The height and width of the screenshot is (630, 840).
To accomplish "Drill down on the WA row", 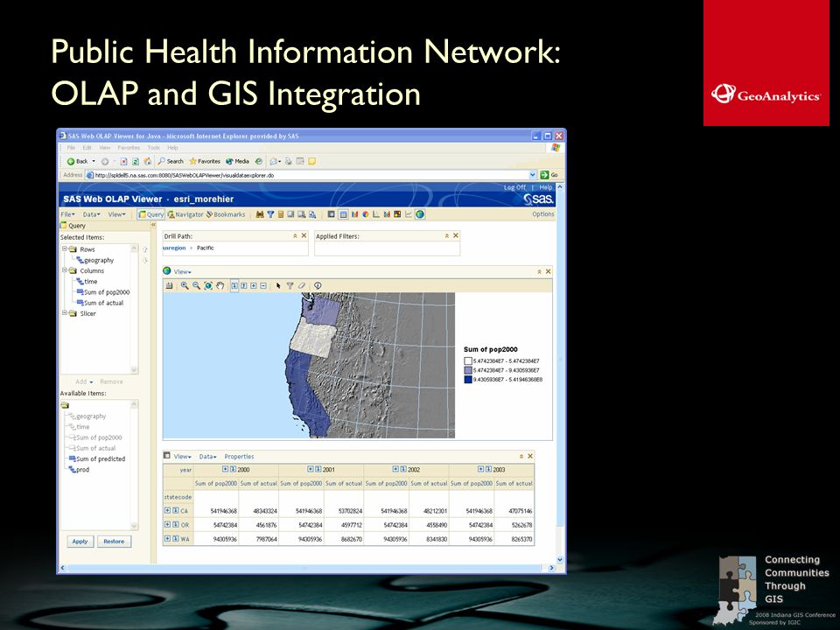I will pyautogui.click(x=175, y=538).
